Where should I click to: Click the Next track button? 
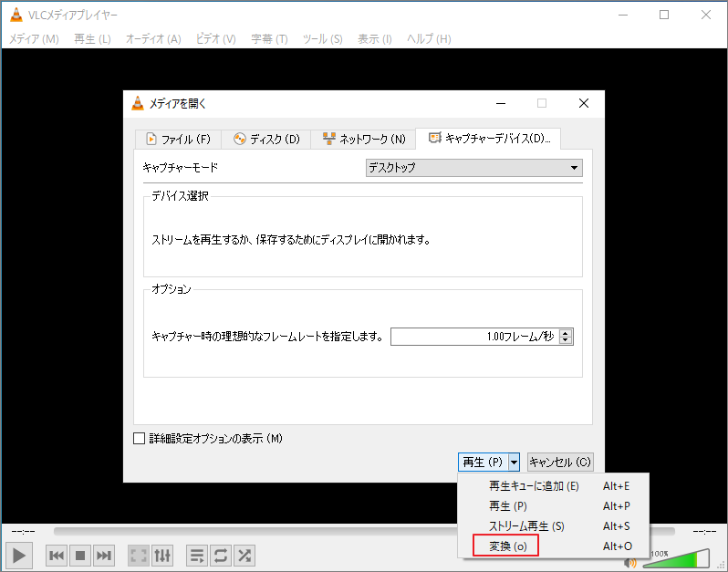(x=103, y=556)
